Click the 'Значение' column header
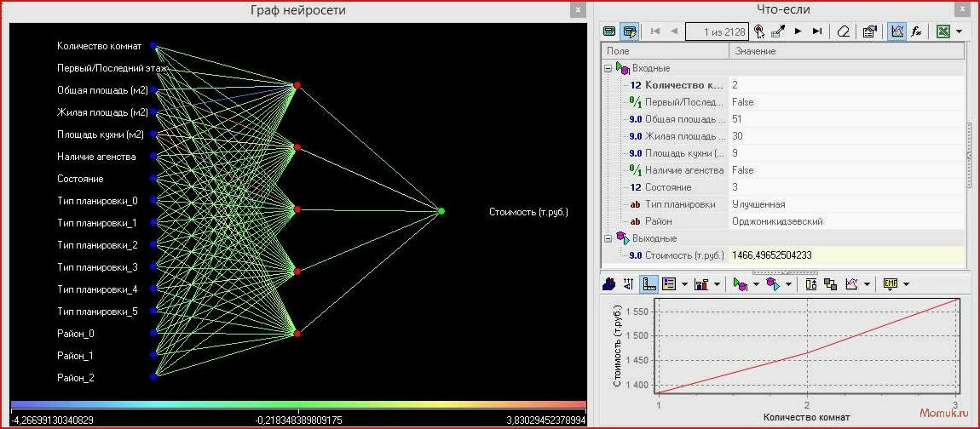 847,51
